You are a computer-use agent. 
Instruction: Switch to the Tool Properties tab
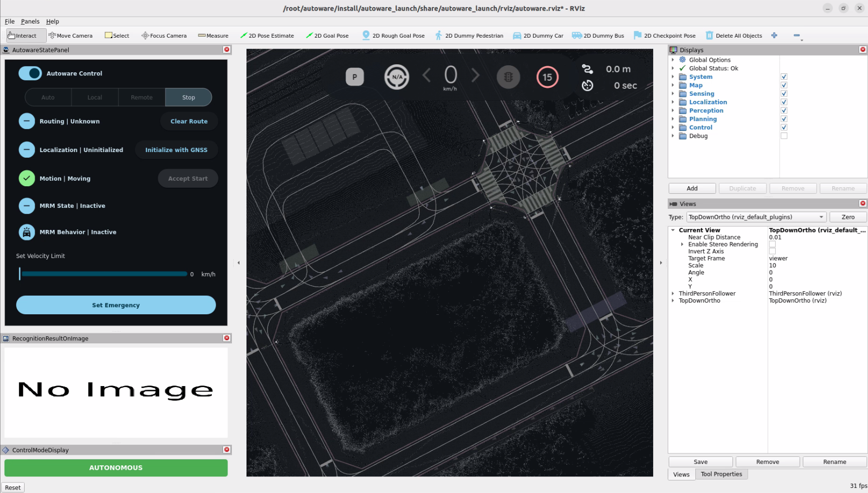721,474
